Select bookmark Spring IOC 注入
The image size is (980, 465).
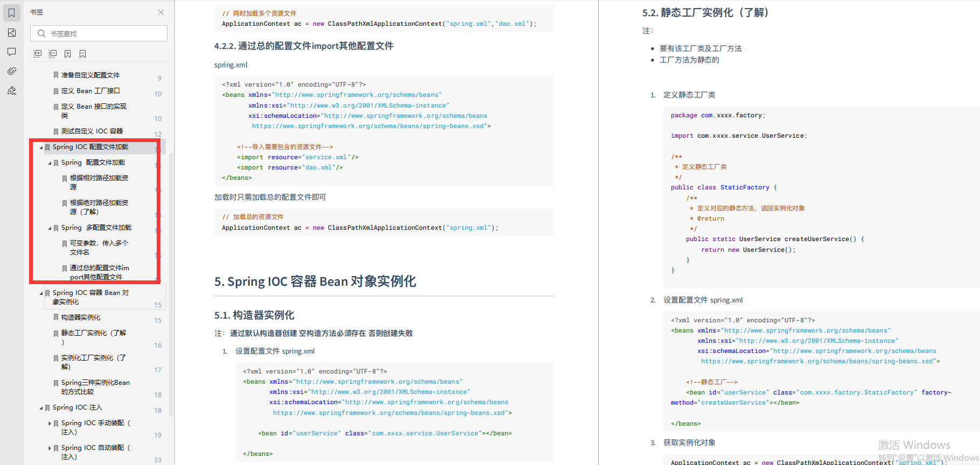click(77, 407)
